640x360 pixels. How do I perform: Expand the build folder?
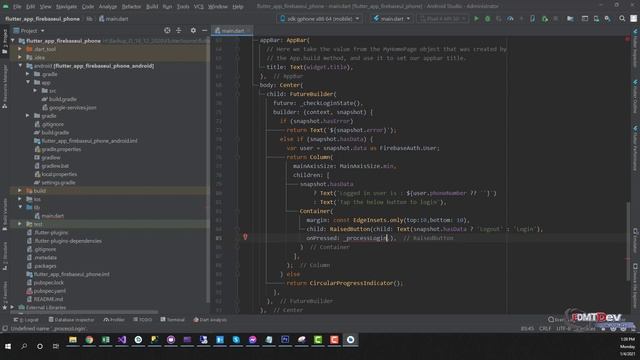20,191
